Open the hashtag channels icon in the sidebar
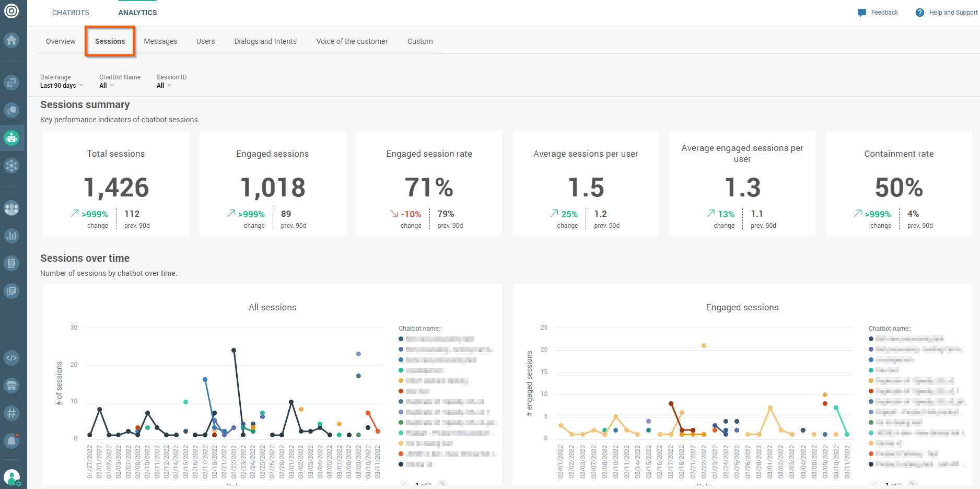Viewport: 980px width, 489px height. [x=11, y=413]
